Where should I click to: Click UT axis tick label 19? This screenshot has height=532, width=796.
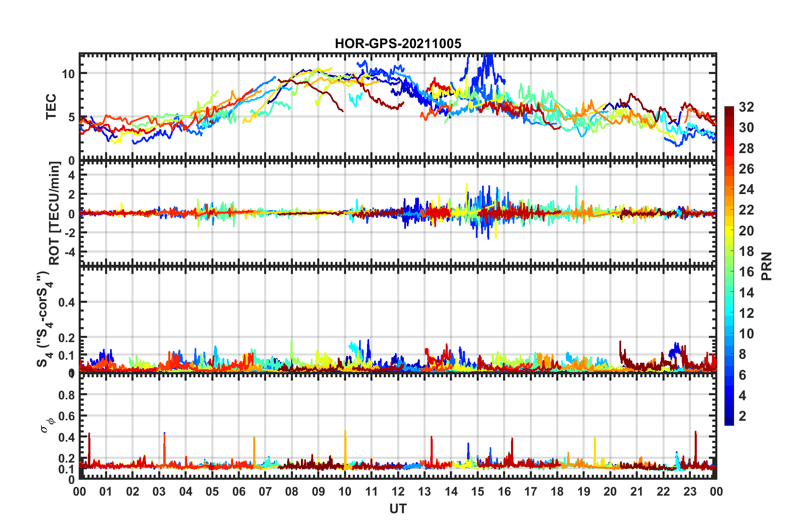pos(584,491)
